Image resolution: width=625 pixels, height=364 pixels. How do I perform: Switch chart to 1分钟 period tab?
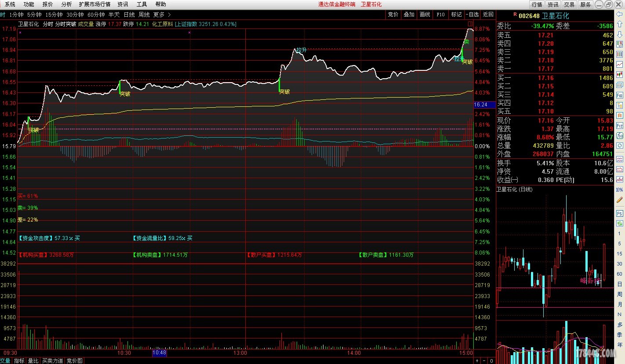pyautogui.click(x=16, y=15)
